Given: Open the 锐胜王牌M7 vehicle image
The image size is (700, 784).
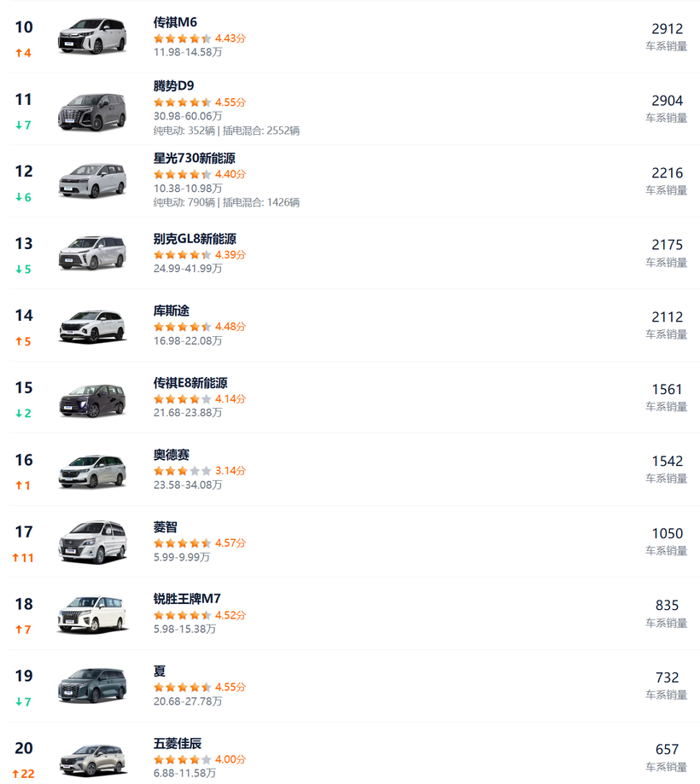Looking at the screenshot, I should [92, 614].
